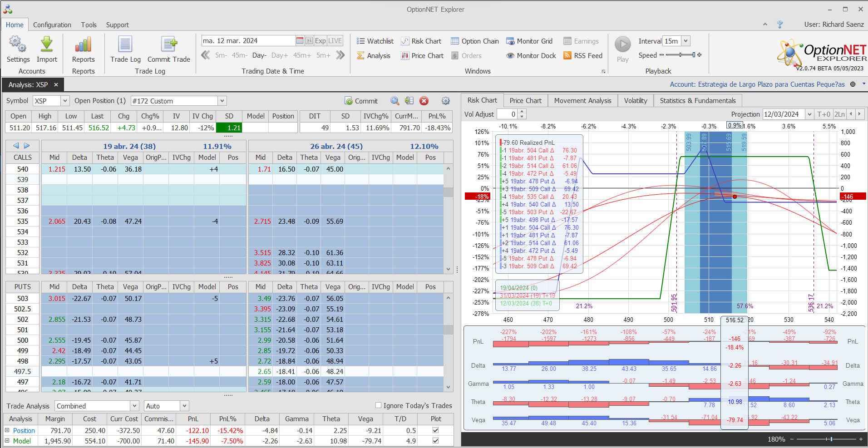
Task: Click the Vol Adjust stepper up arrow
Action: click(x=522, y=112)
